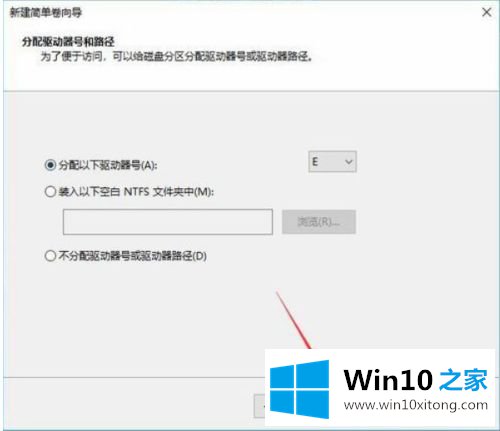Image resolution: width=500 pixels, height=431 pixels.
Task: Click the 不分配驱动器号或驱动器路径(D) label text
Action: [x=133, y=256]
